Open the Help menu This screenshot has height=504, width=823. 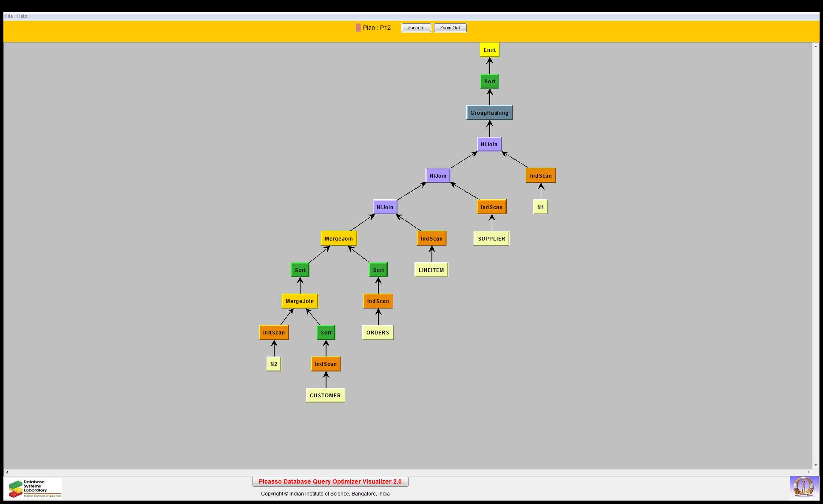click(22, 16)
